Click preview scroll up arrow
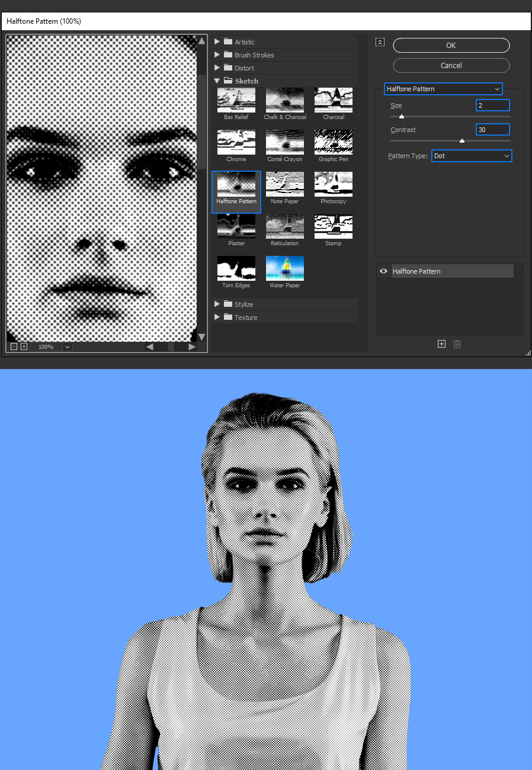 (201, 41)
